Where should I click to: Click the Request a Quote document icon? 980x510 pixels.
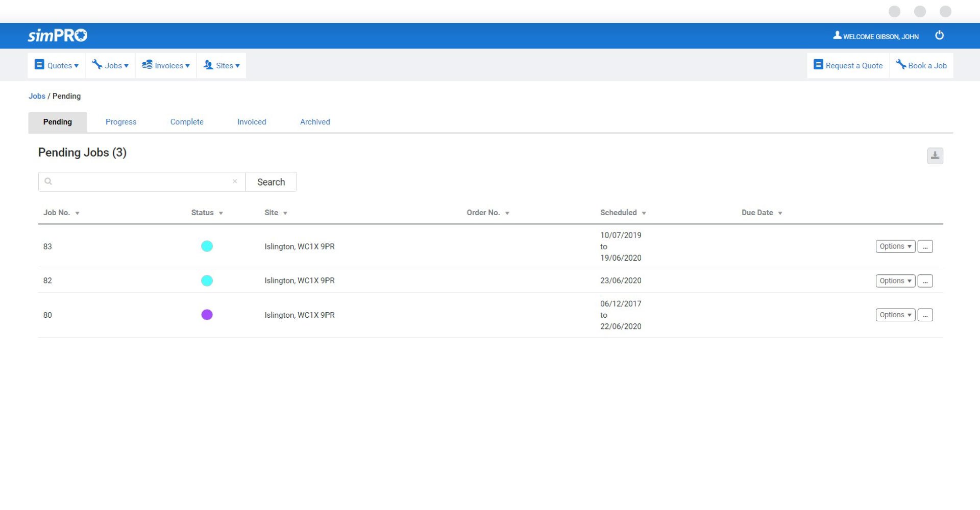click(819, 65)
